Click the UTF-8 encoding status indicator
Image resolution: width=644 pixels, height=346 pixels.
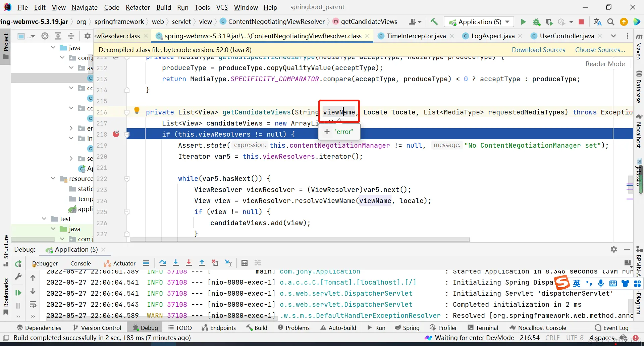pos(575,338)
